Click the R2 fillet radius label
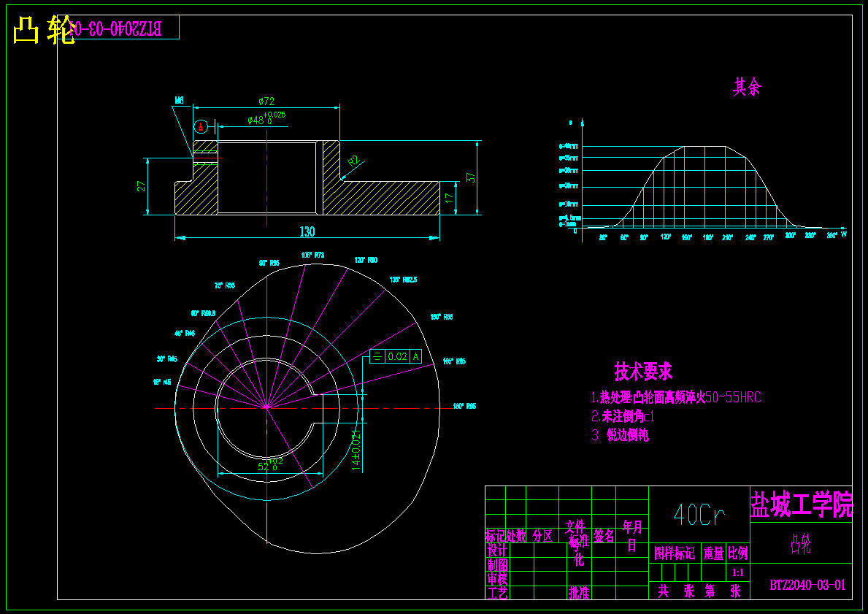 (354, 161)
